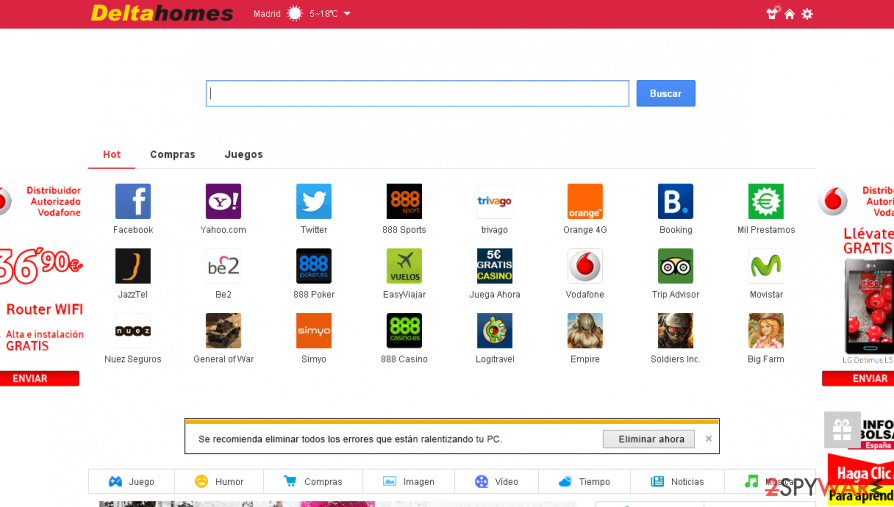
Task: Open settings gear in header
Action: [x=807, y=14]
